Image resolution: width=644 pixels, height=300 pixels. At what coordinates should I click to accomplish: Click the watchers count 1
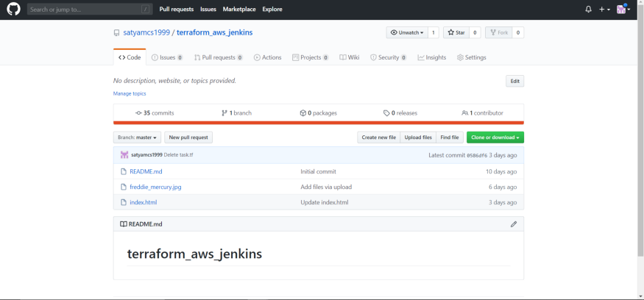(434, 32)
